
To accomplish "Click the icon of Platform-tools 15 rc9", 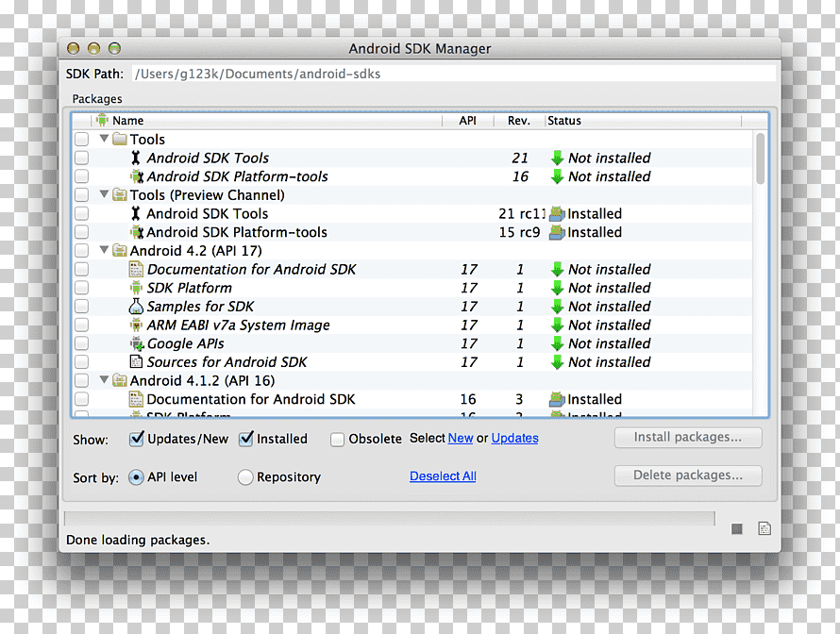I will [x=137, y=232].
